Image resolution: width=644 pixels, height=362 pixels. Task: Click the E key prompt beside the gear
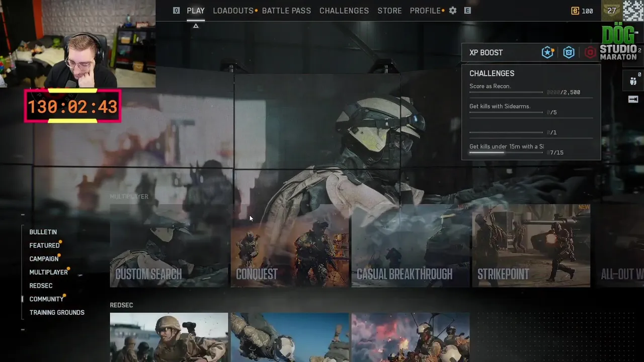(467, 11)
